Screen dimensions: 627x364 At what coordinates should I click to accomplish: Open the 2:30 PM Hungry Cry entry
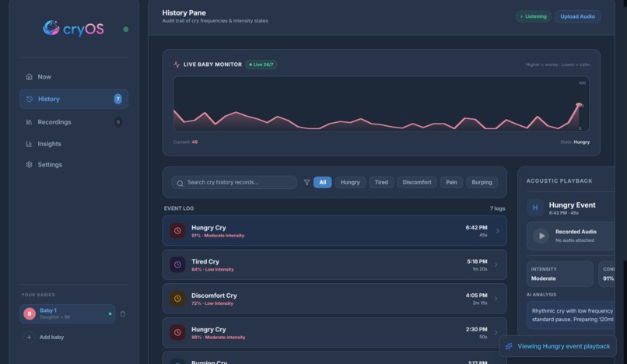click(x=335, y=332)
